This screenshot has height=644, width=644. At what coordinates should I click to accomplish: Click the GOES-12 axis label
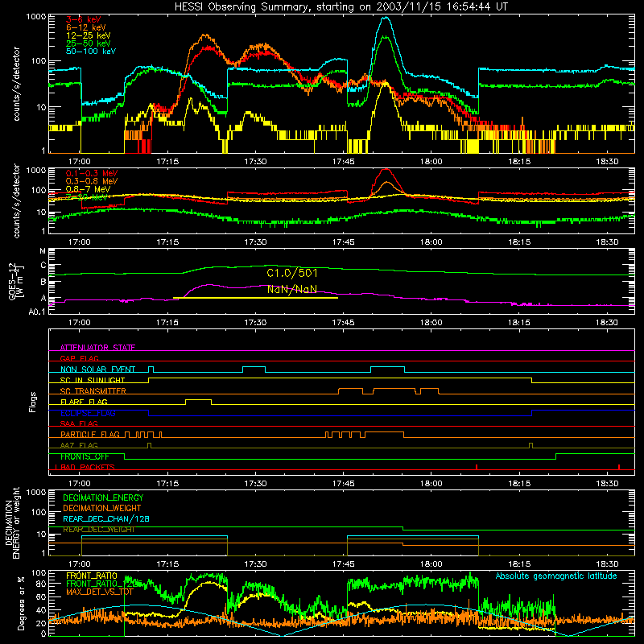pyautogui.click(x=14, y=281)
